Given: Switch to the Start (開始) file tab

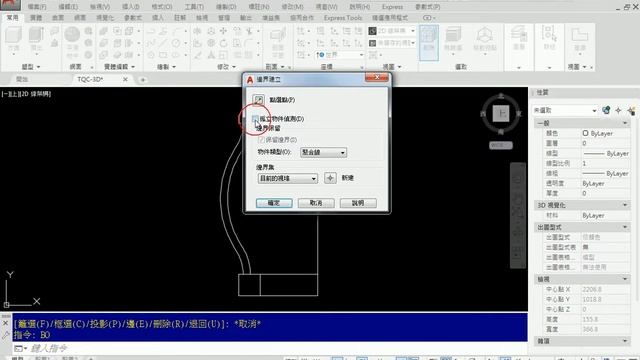Looking at the screenshot, I should click(x=22, y=79).
